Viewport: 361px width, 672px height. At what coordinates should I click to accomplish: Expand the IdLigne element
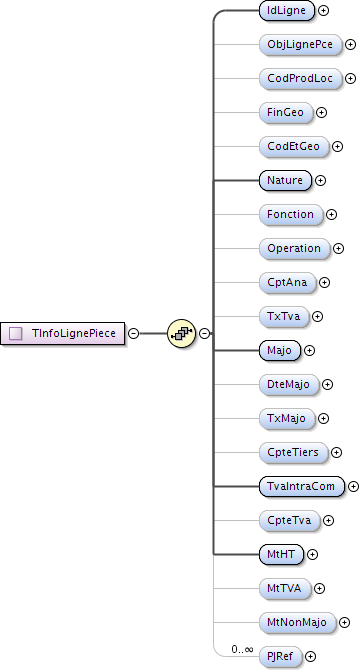point(324,10)
